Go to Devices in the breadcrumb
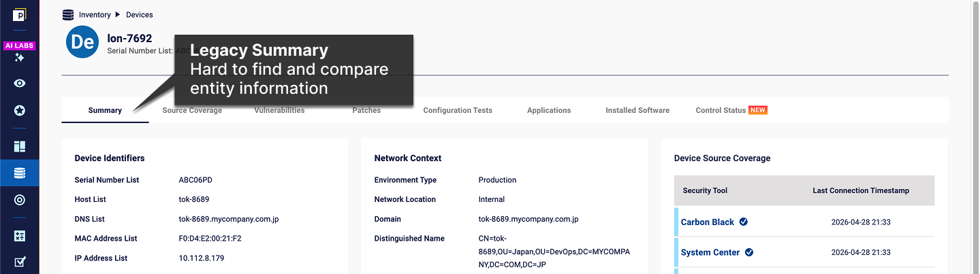Screen dimensions: 980x274 coord(140,14)
